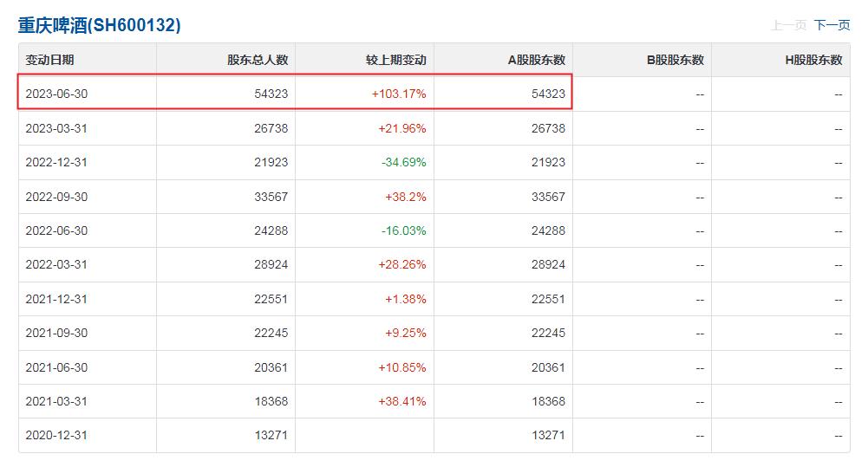Click the date 2022-06-30
This screenshot has height=467, width=868.
pyautogui.click(x=56, y=230)
